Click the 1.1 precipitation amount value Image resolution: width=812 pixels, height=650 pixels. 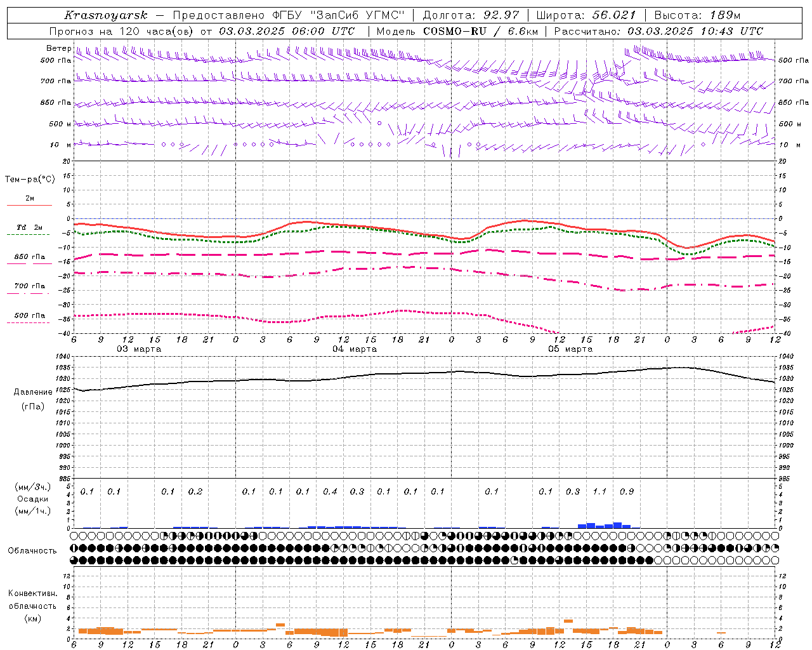point(599,491)
